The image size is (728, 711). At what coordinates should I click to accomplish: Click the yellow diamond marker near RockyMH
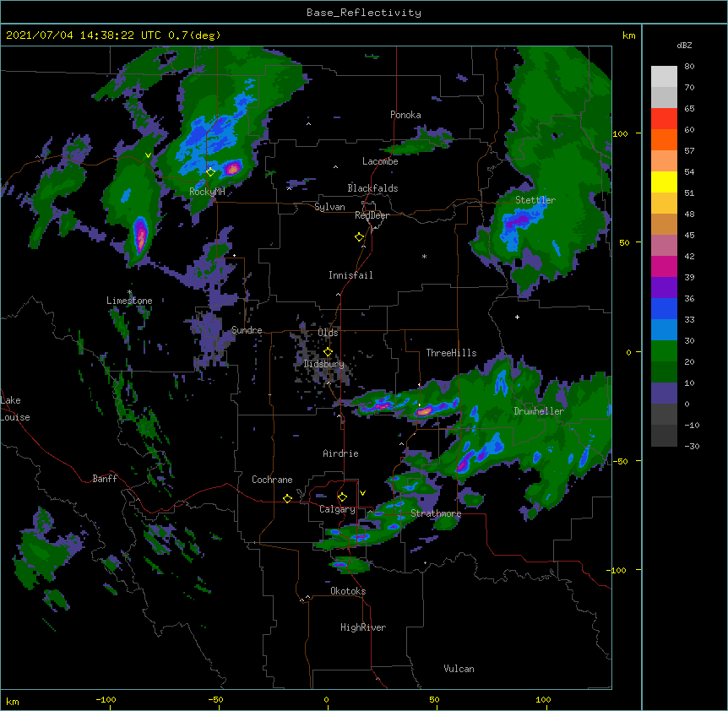[211, 172]
